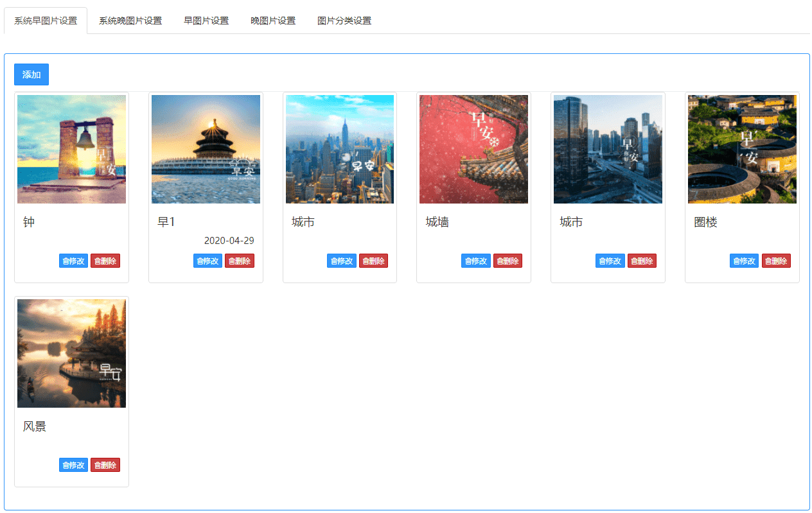Select the card title 风景
Screen dimensions: 812x513
[x=35, y=426]
